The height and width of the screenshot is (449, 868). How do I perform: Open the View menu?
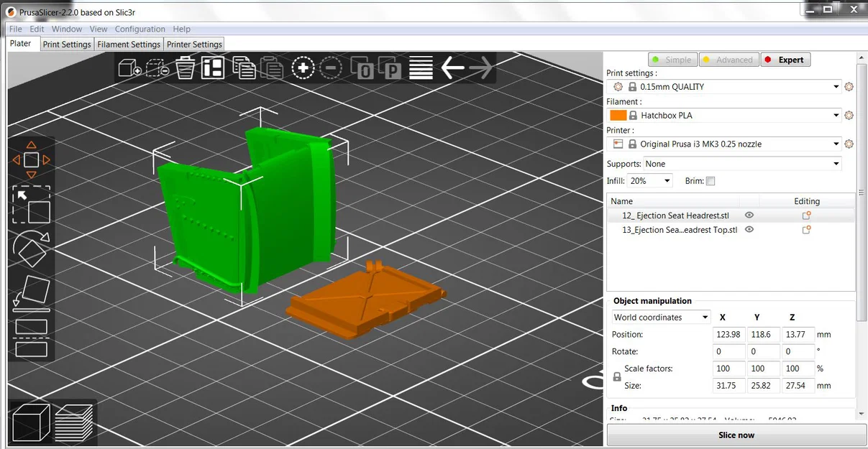99,29
